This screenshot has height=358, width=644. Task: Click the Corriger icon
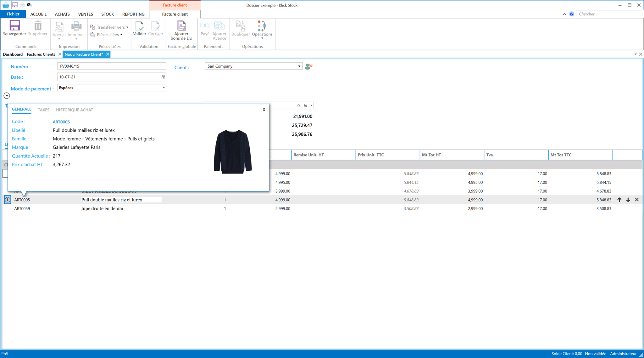pyautogui.click(x=156, y=26)
